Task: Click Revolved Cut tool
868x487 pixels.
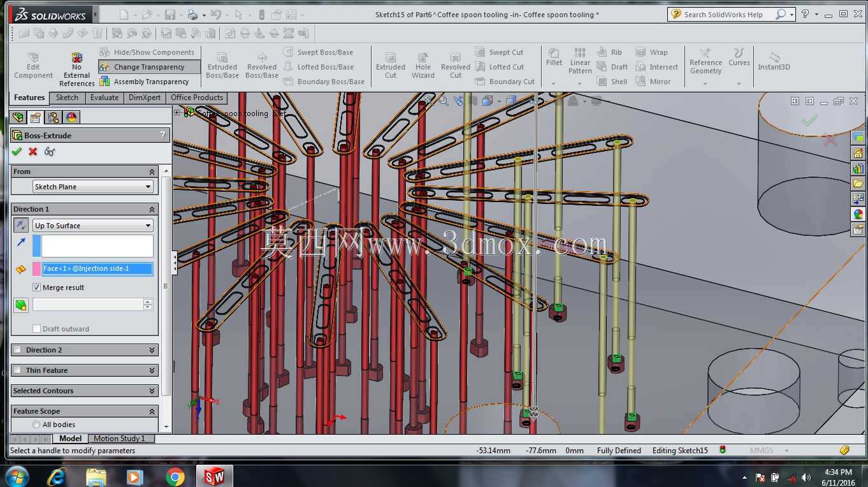Action: pyautogui.click(x=455, y=66)
